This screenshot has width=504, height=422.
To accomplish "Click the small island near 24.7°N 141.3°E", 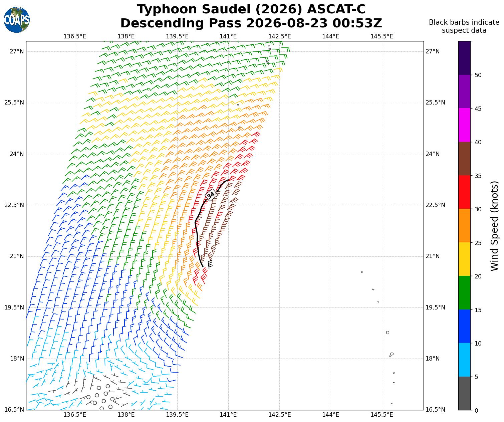I will [239, 128].
